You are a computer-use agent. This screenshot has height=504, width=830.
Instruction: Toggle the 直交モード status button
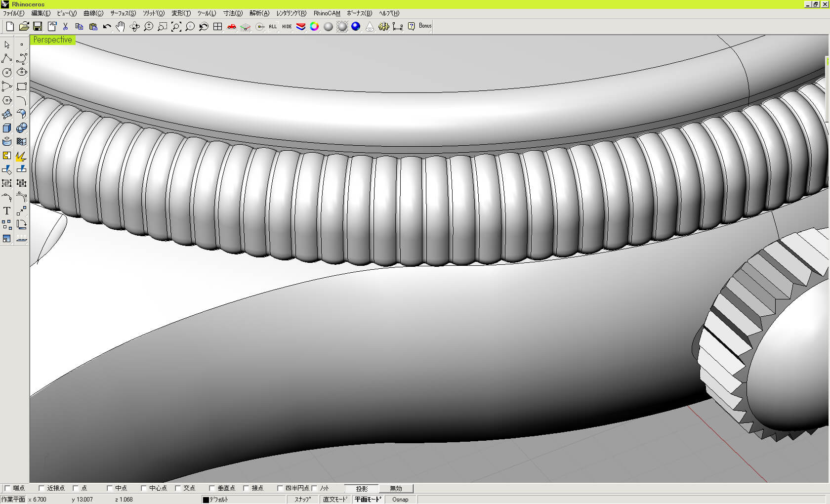tap(335, 500)
